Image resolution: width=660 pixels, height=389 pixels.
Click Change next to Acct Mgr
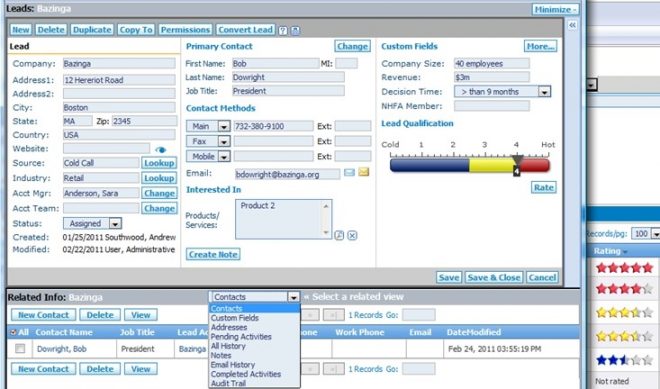tap(159, 193)
